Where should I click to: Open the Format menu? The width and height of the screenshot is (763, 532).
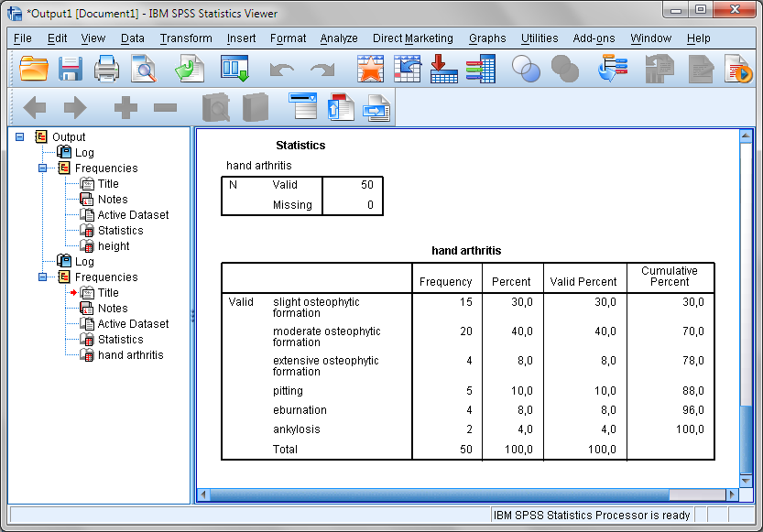288,38
